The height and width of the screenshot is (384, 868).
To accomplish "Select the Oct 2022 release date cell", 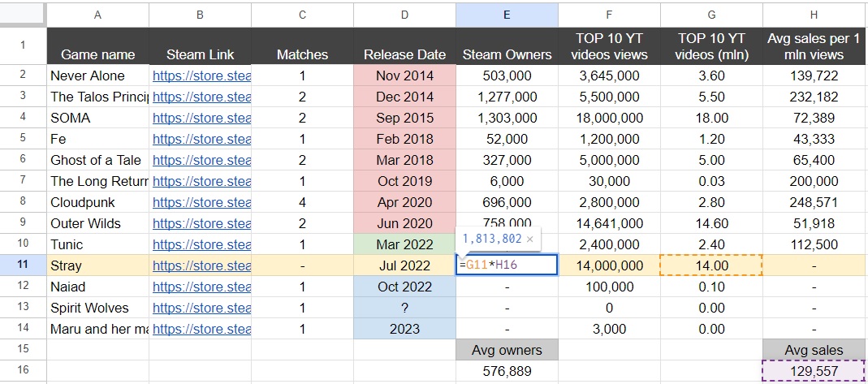I will pos(404,287).
